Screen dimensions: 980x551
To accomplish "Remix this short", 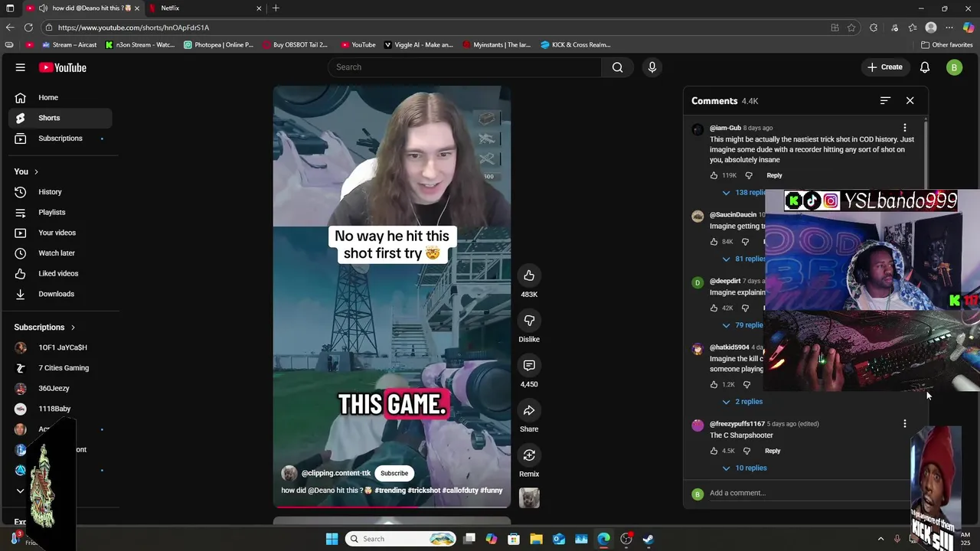I will pyautogui.click(x=529, y=456).
